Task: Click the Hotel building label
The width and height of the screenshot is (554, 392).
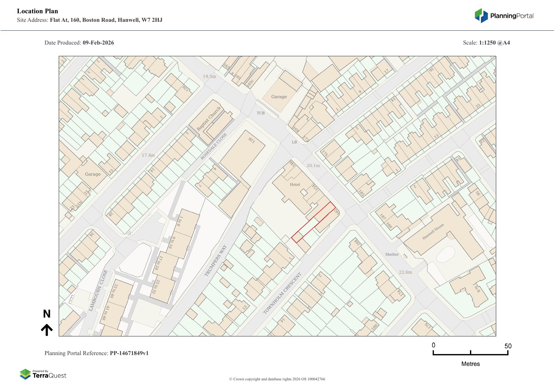Action: tap(295, 184)
